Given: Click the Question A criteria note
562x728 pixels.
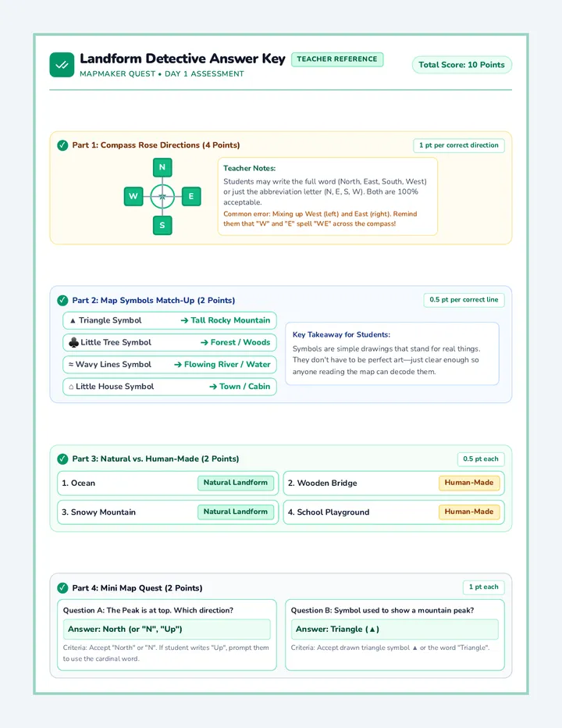Looking at the screenshot, I should (166, 653).
